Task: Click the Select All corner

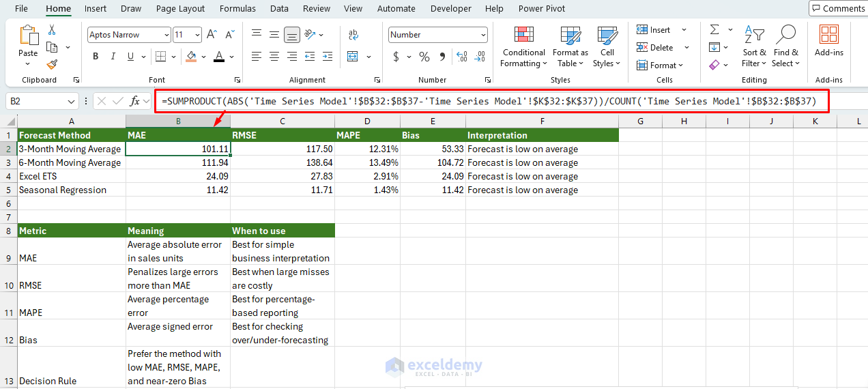Action: (8, 121)
